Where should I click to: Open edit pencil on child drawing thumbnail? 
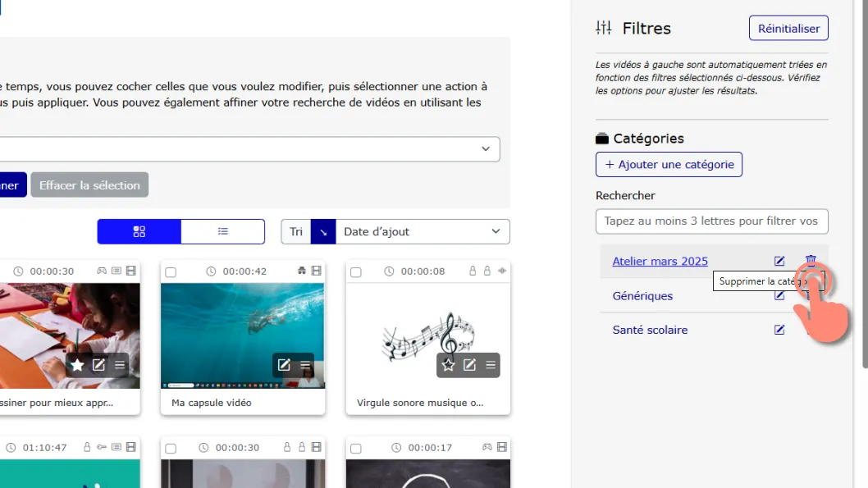(x=98, y=365)
